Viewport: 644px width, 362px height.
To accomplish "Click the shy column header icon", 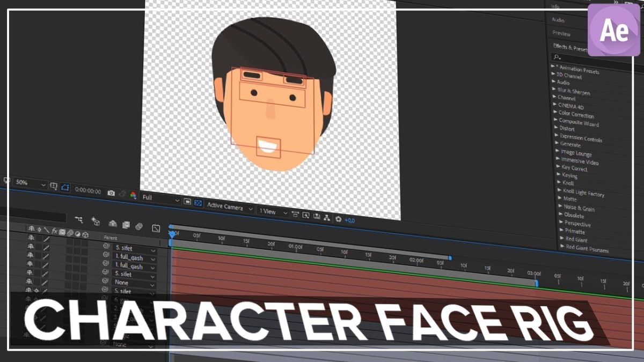I will [x=31, y=229].
